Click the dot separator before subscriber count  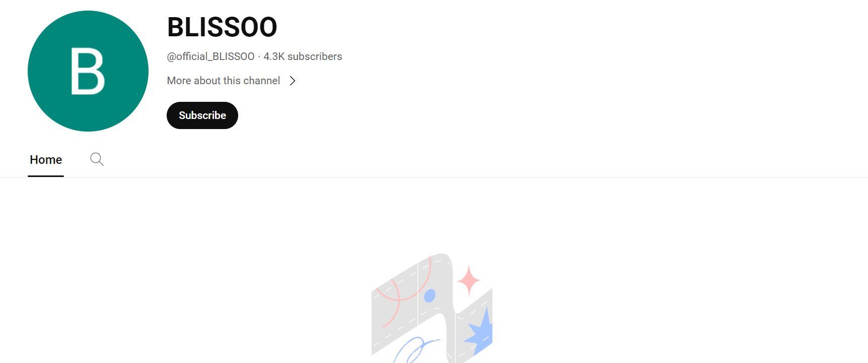(259, 57)
